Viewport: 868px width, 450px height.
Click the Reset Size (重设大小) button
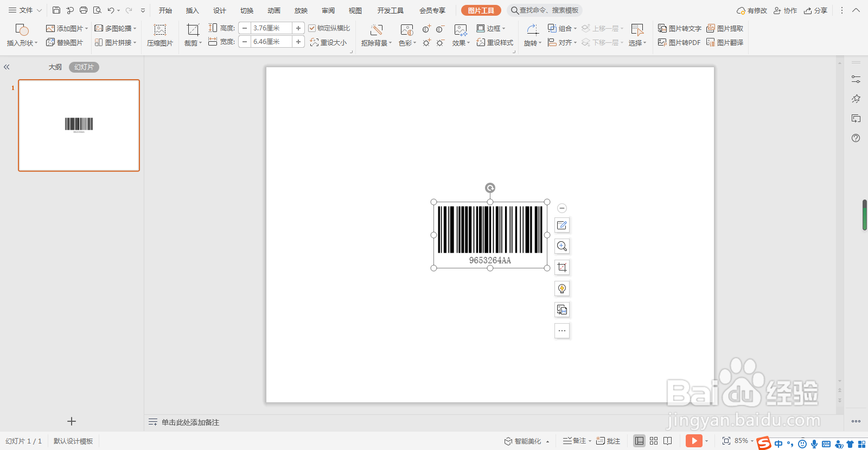(x=328, y=42)
